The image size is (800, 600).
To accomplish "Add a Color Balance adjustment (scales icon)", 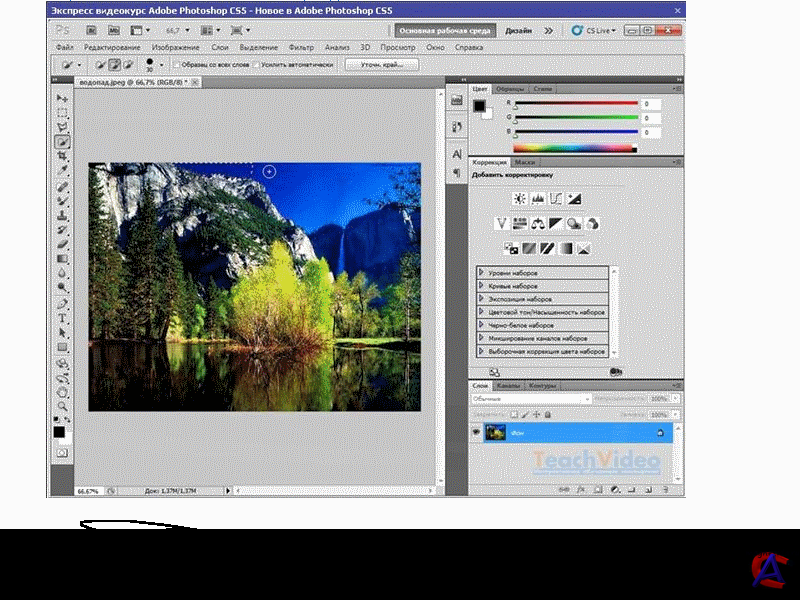I will pyautogui.click(x=538, y=223).
